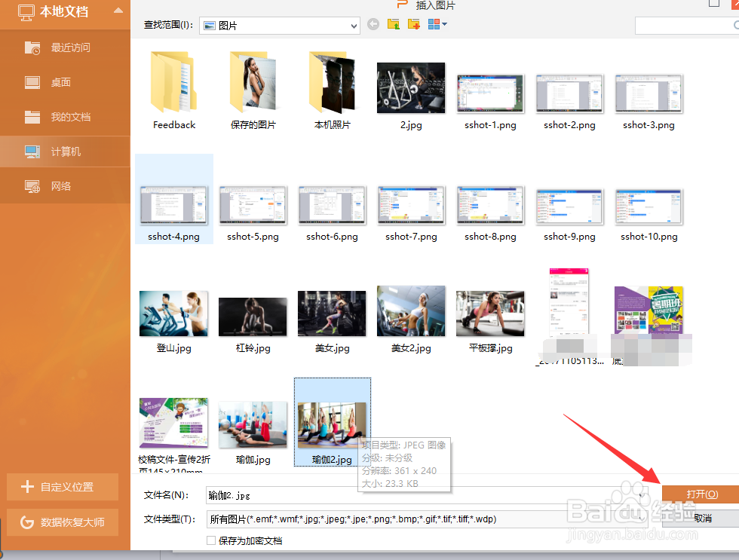The height and width of the screenshot is (560, 739).
Task: Select the sshot-1.png file
Action: point(490,101)
